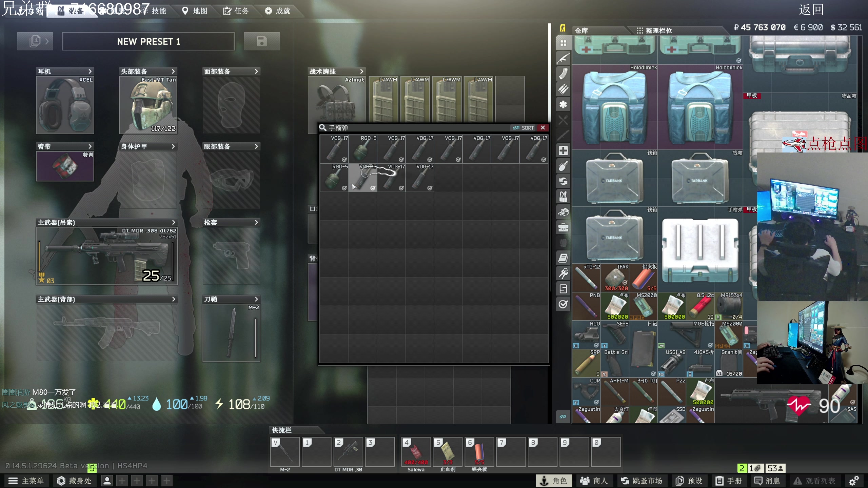
Task: Go to the 藏身处 hideout button
Action: (74, 481)
